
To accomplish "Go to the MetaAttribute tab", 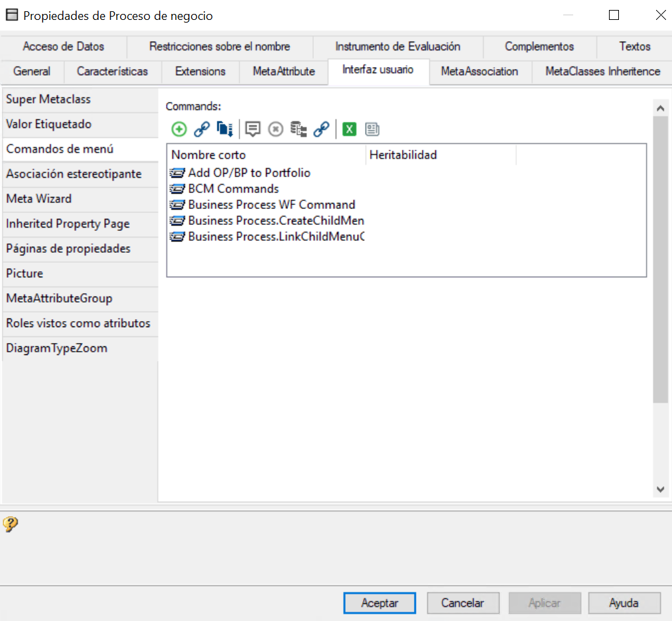I will [284, 71].
